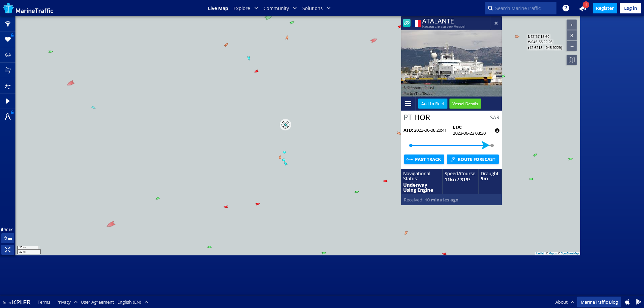The height and width of the screenshot is (308, 644).
Task: Open the Solutions menu
Action: coord(312,8)
